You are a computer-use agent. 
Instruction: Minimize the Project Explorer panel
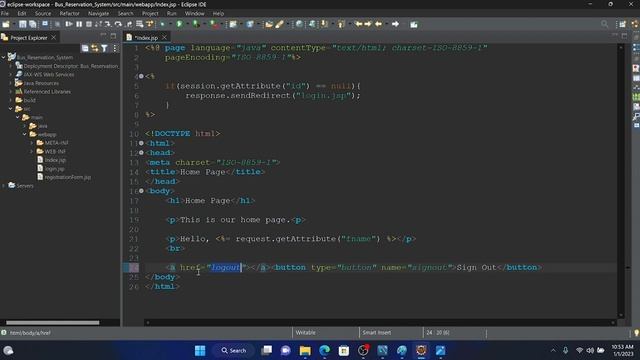[103, 36]
